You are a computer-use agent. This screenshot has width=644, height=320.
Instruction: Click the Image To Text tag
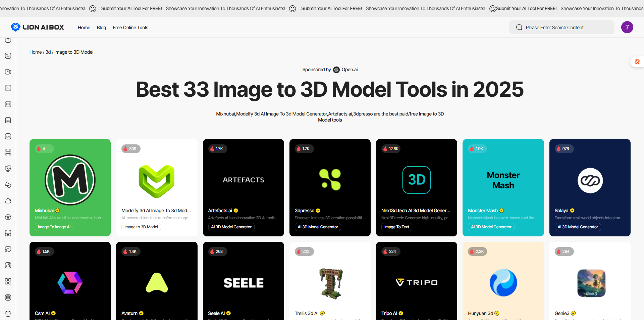pyautogui.click(x=397, y=227)
